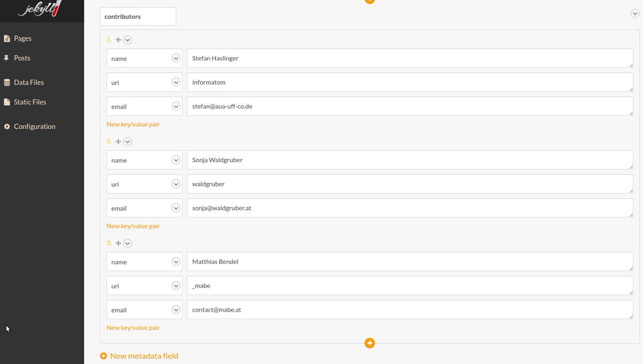Viewport: 643px width, 364px height.
Task: Click the yellow number 2. label
Action: click(109, 141)
